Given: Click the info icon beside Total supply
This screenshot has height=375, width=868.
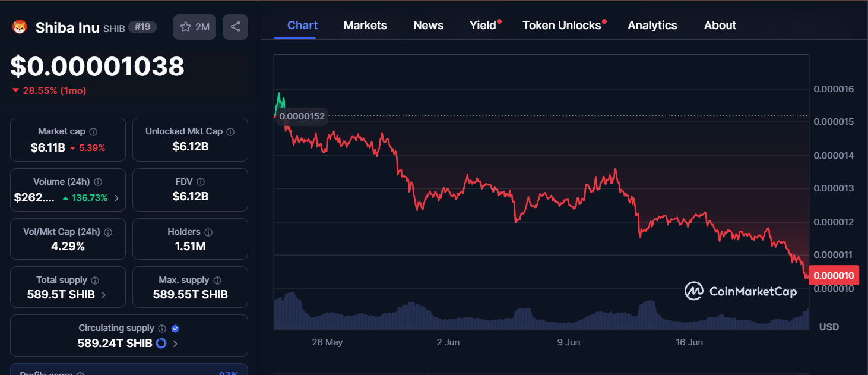Looking at the screenshot, I should point(95,280).
